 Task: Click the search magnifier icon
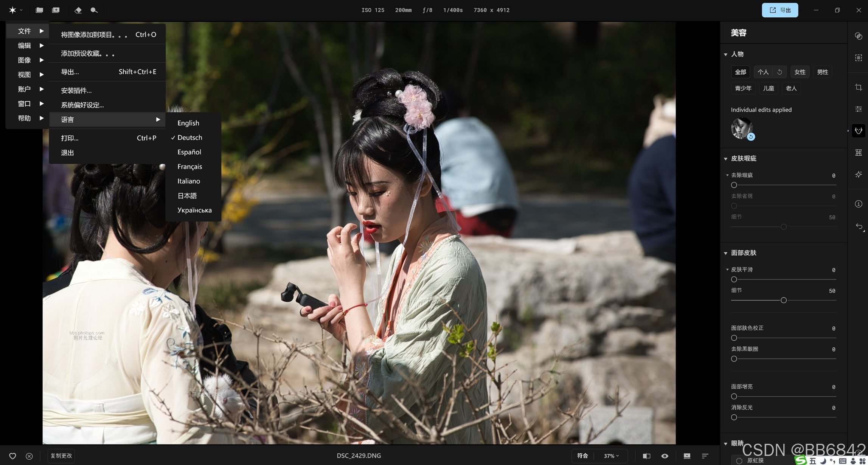(94, 10)
